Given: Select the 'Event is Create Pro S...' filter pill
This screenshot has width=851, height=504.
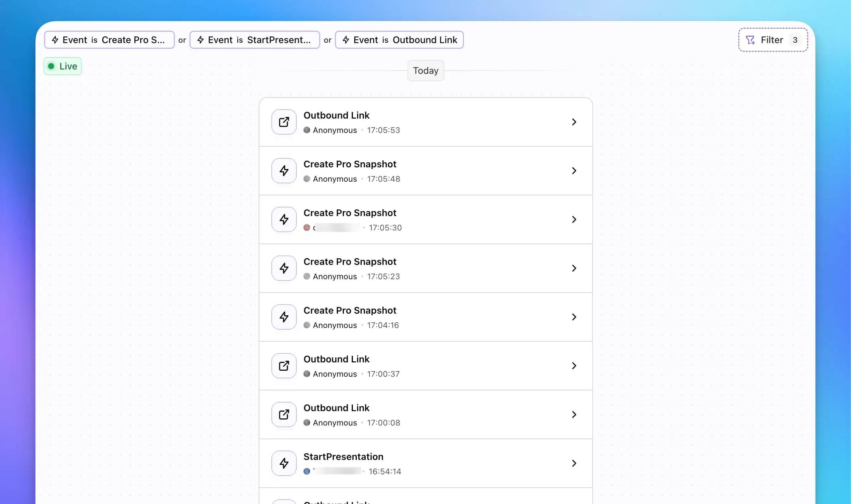Looking at the screenshot, I should click(x=109, y=40).
